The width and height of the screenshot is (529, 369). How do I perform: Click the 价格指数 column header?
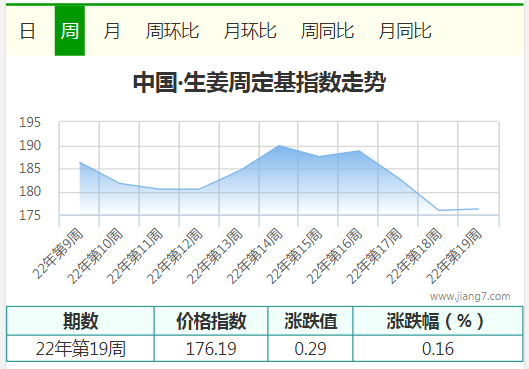pos(211,321)
